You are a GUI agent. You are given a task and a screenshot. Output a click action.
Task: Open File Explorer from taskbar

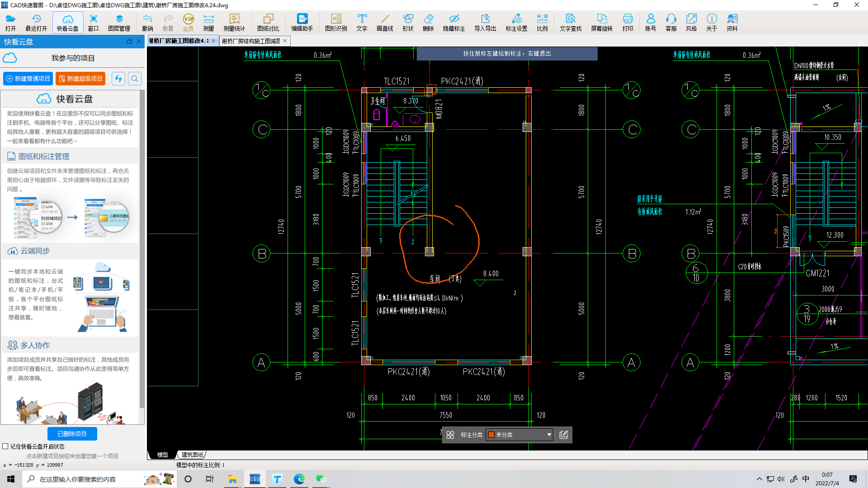tap(232, 479)
